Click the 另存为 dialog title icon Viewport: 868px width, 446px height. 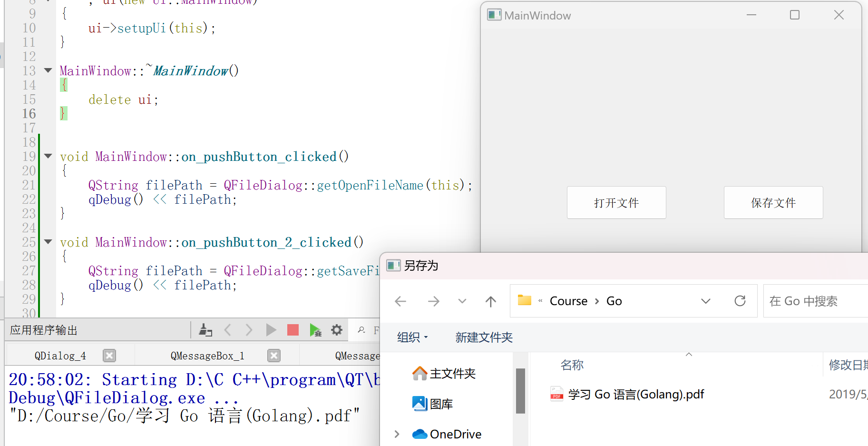(393, 265)
